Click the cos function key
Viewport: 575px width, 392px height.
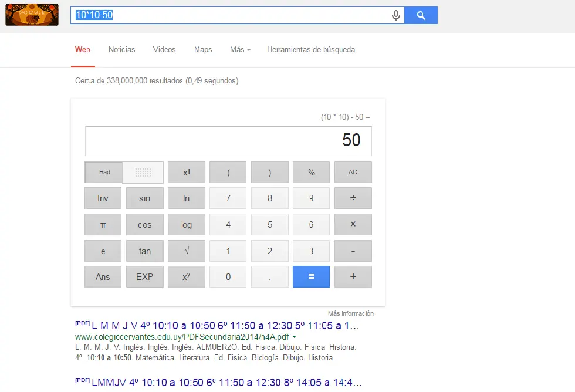coord(145,224)
